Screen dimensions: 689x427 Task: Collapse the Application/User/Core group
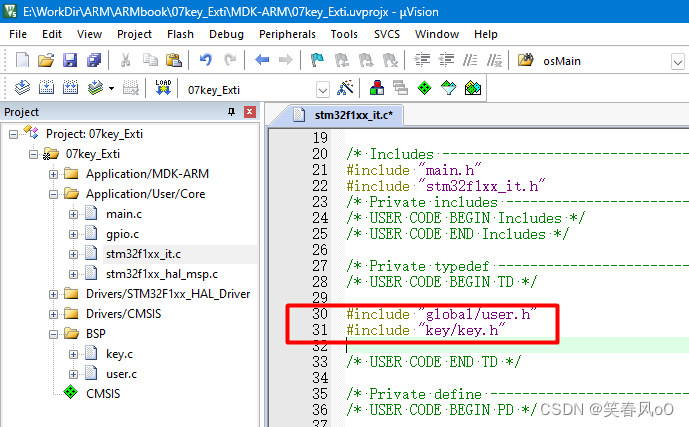(53, 194)
